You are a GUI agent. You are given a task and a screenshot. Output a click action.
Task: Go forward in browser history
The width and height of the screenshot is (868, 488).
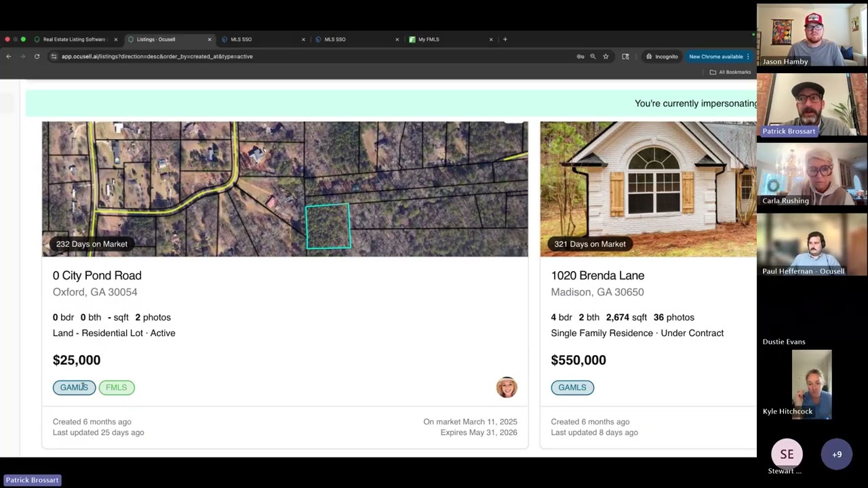pyautogui.click(x=22, y=56)
